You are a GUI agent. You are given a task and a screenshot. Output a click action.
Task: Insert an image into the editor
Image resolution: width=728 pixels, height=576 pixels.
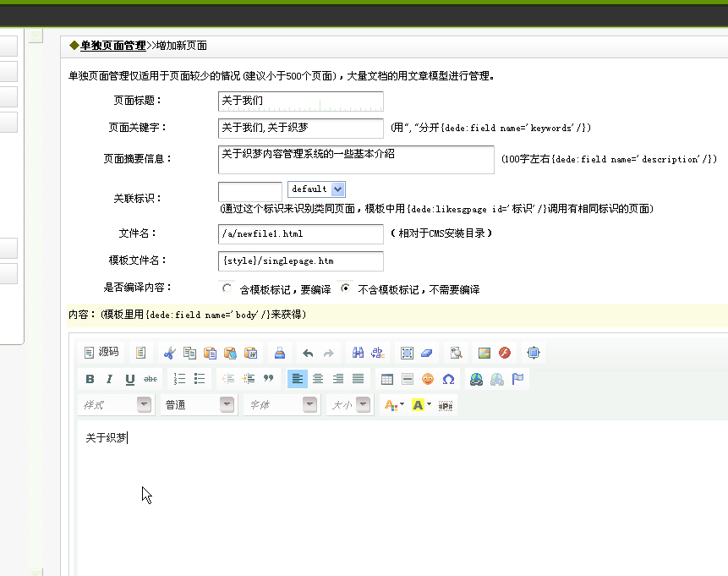(x=484, y=353)
